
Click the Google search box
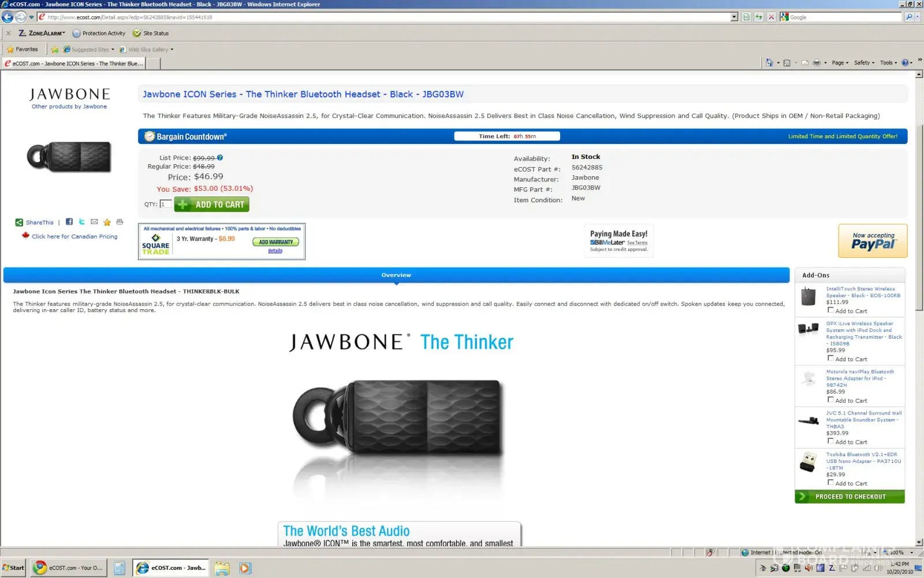point(841,17)
